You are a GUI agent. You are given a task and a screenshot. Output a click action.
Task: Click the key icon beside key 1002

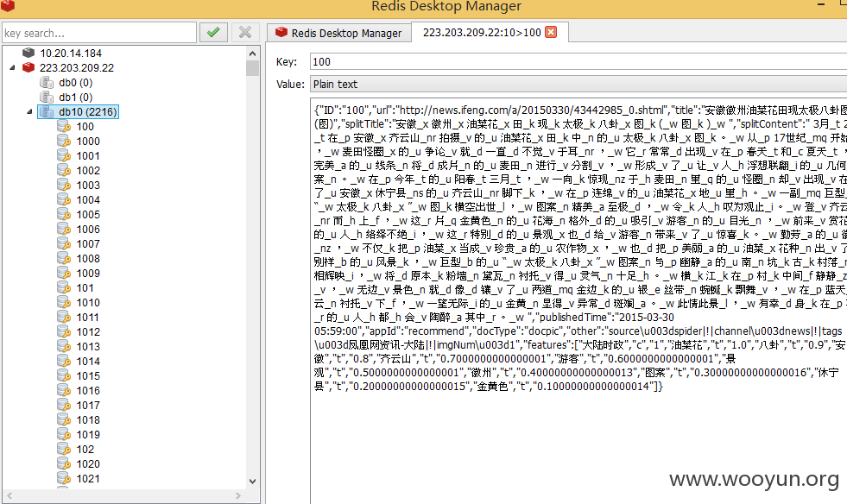click(64, 170)
